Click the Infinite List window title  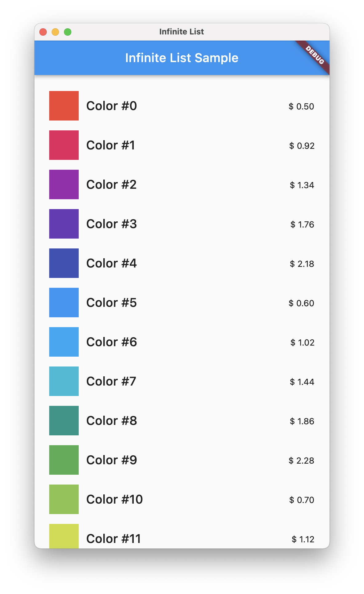click(x=182, y=31)
